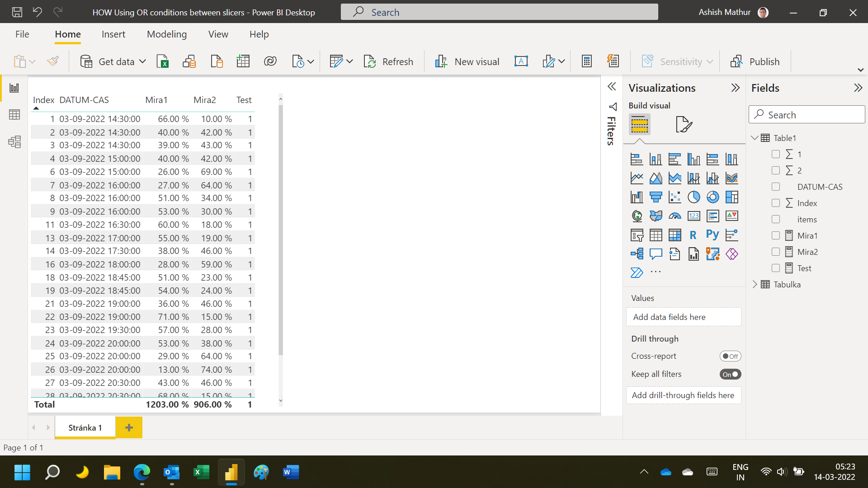Expand the Tabulka table node

(755, 284)
